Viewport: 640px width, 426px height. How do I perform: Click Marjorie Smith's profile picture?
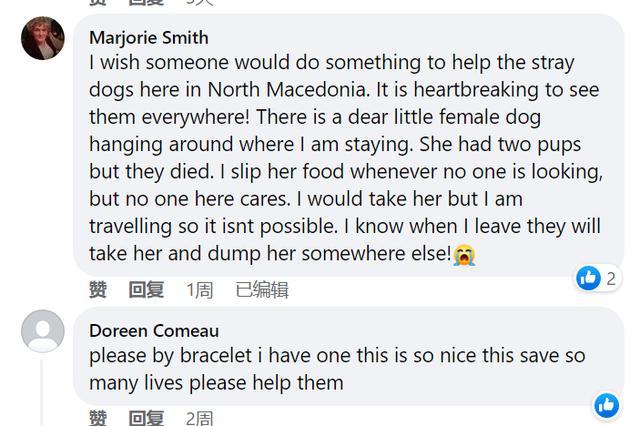pyautogui.click(x=43, y=40)
